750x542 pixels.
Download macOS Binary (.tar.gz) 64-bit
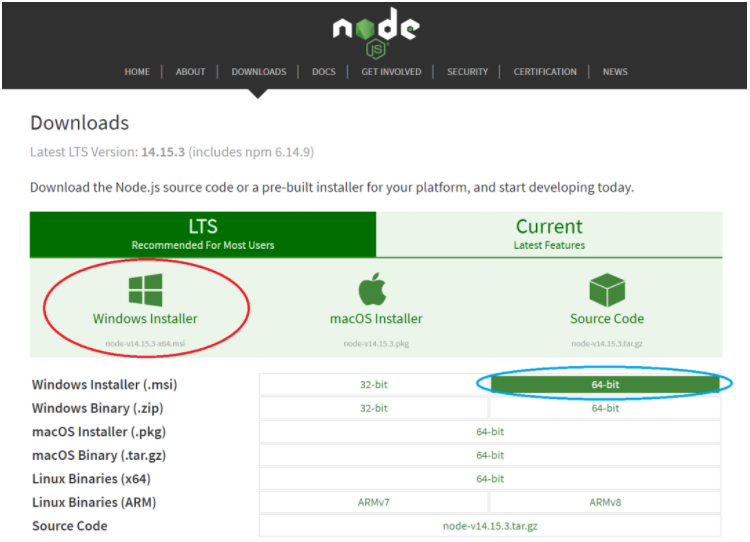pyautogui.click(x=490, y=455)
